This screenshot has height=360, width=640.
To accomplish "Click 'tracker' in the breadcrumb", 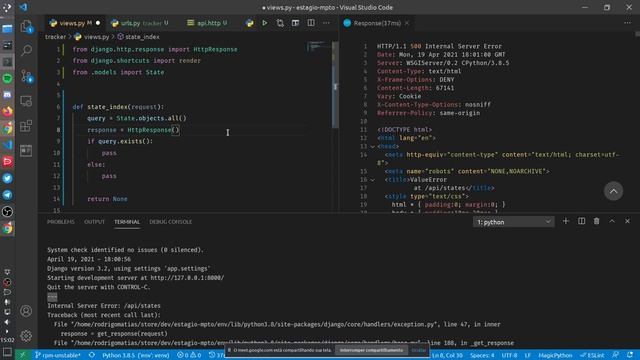I will tap(56, 37).
